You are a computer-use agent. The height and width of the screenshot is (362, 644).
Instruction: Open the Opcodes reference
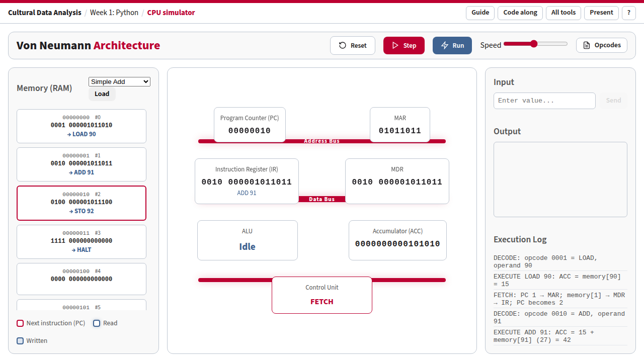pyautogui.click(x=602, y=45)
